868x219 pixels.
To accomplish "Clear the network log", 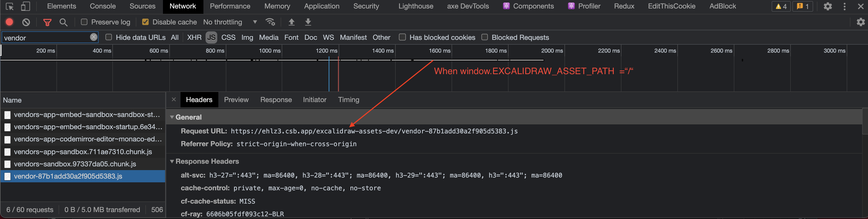I will 26,22.
